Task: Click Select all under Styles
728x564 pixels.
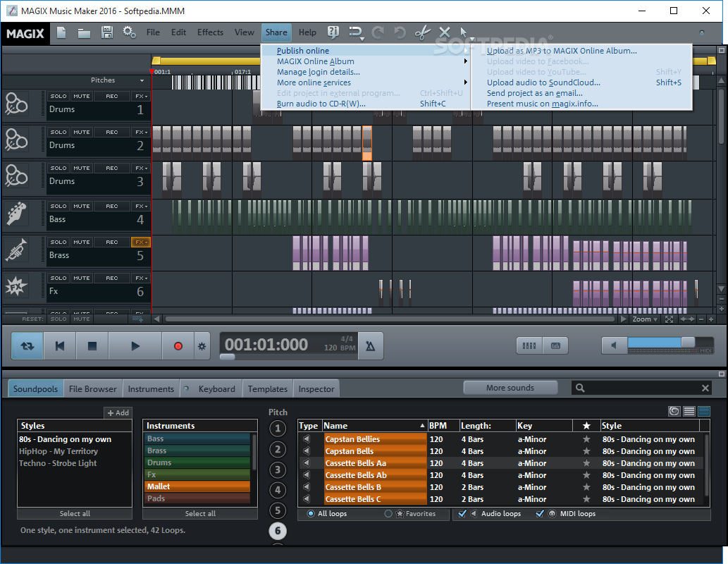Action: [75, 513]
